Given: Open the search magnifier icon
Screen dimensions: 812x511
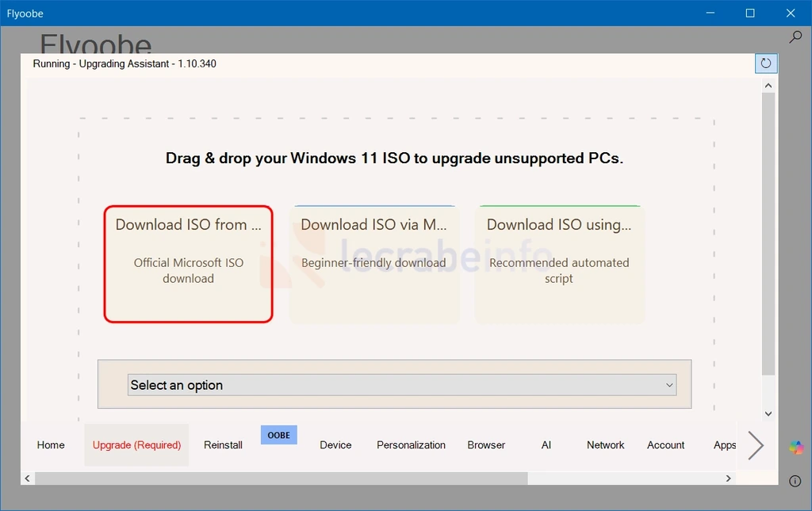Looking at the screenshot, I should pyautogui.click(x=795, y=36).
